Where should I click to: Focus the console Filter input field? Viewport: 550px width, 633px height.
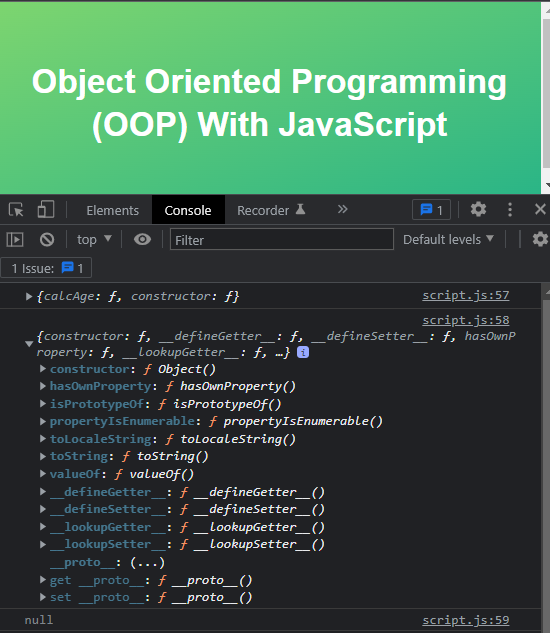(x=282, y=239)
